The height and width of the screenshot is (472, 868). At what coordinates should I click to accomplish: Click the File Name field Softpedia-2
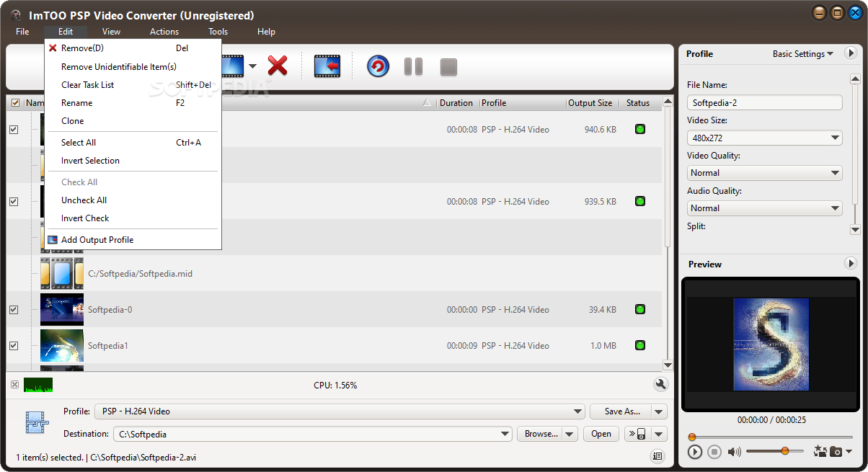click(x=764, y=102)
